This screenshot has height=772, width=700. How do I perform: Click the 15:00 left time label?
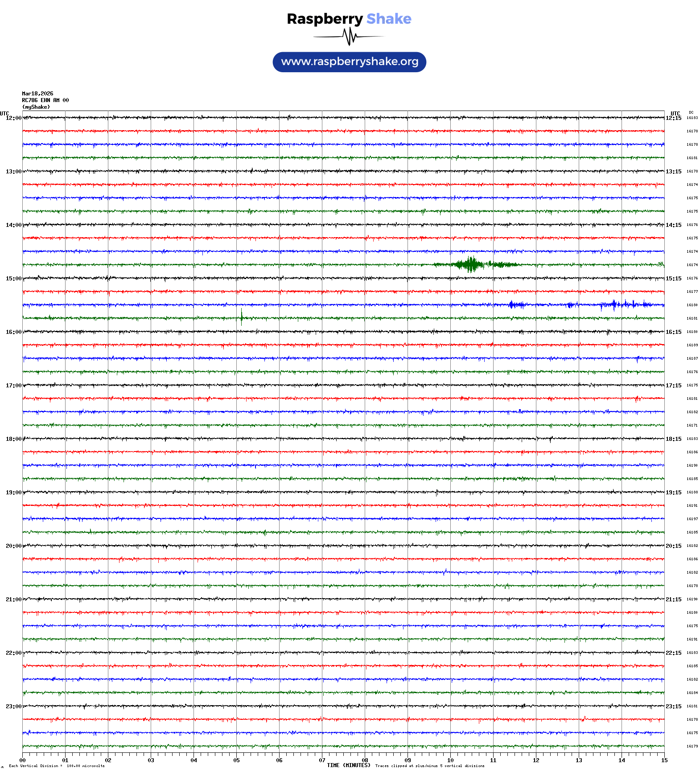(13, 279)
